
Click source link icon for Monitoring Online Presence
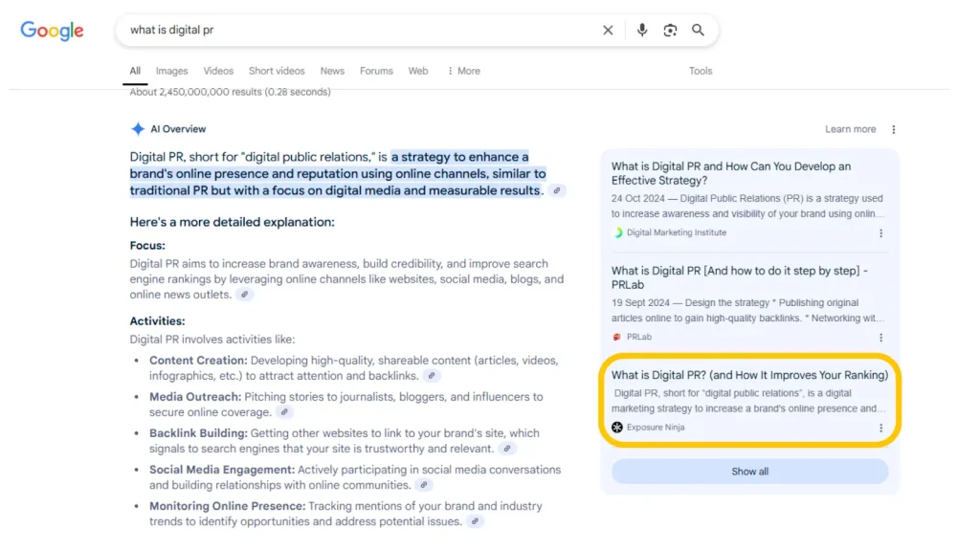tap(475, 521)
